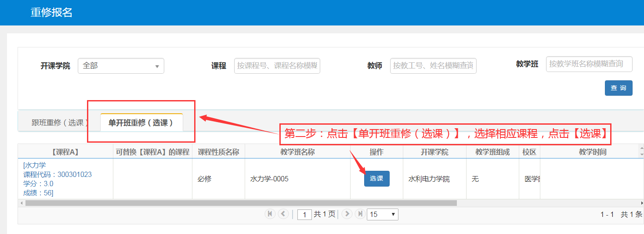Open the 开课学院 dropdown showing 全部

coord(121,66)
